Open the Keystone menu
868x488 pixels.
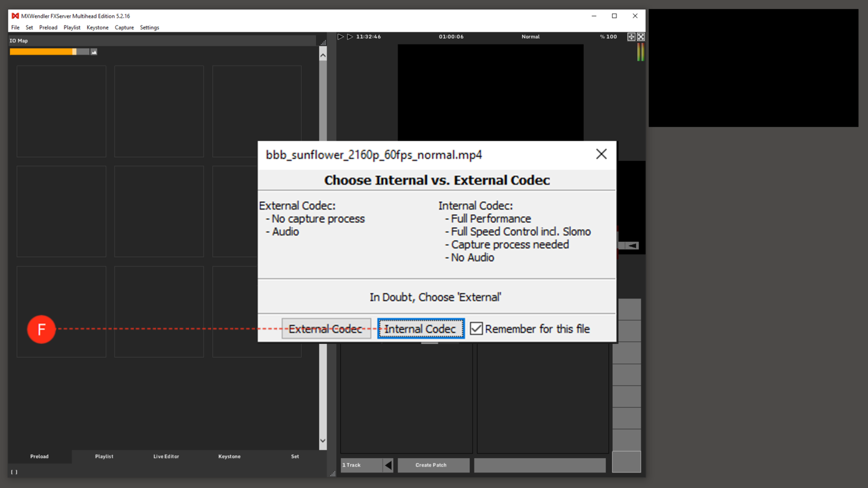point(97,27)
